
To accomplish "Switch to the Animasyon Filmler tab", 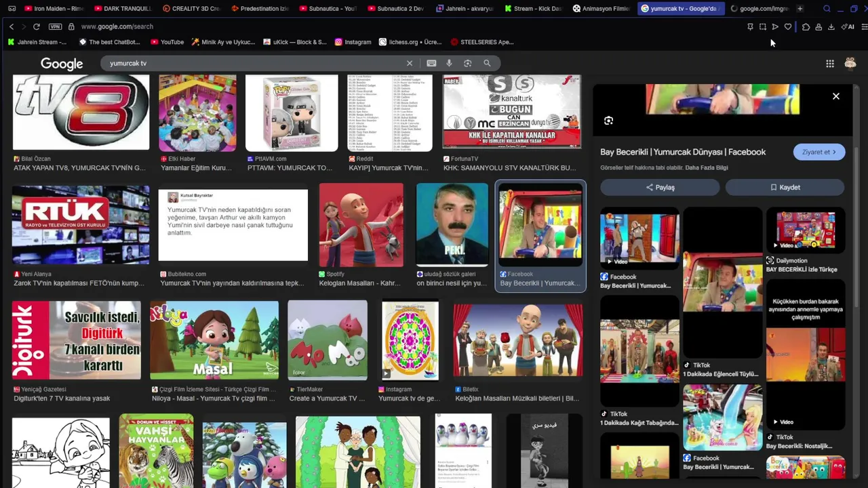I will (601, 9).
